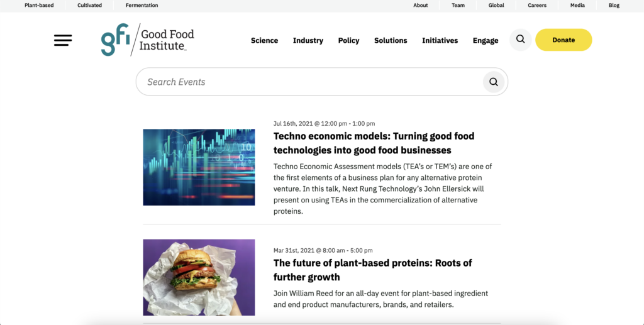Click the header search magnifier icon
Viewport: 644px width, 325px height.
(520, 40)
